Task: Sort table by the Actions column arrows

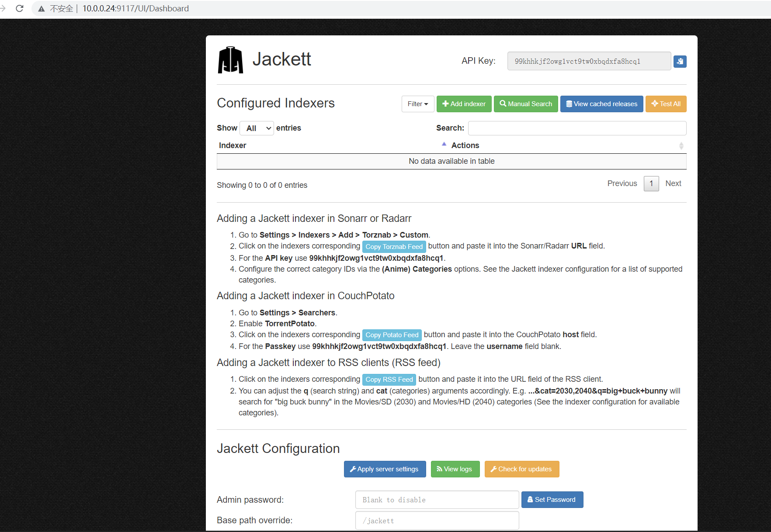Action: (x=681, y=146)
